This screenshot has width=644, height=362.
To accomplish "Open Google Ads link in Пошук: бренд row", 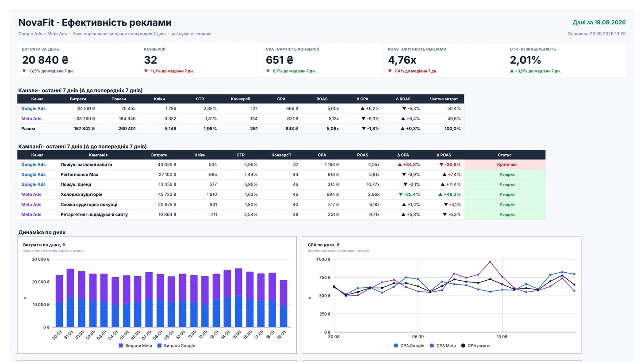I will coord(33,184).
